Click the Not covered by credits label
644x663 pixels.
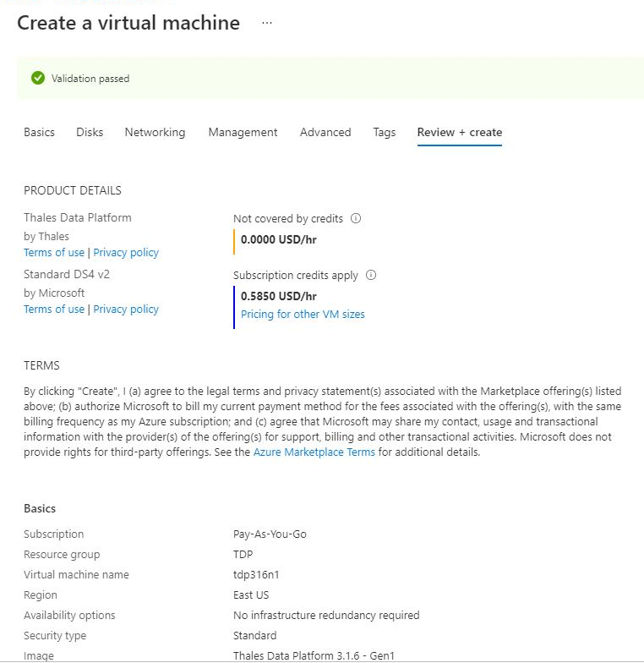[x=288, y=218]
